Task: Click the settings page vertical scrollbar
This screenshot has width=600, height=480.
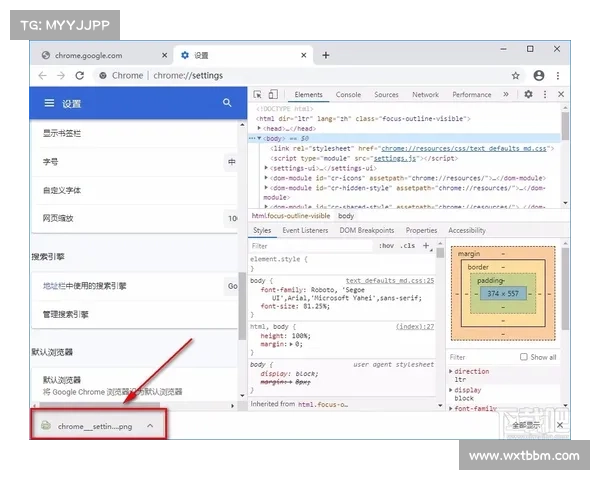Action: point(242,305)
